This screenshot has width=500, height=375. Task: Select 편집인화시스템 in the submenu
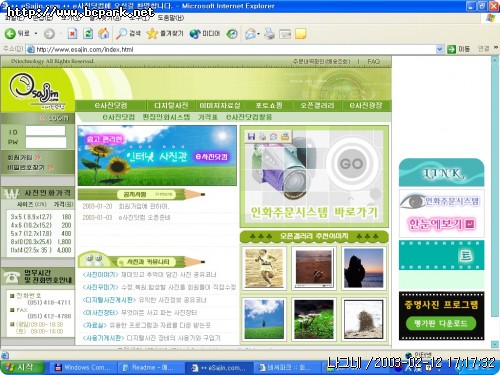(x=166, y=117)
